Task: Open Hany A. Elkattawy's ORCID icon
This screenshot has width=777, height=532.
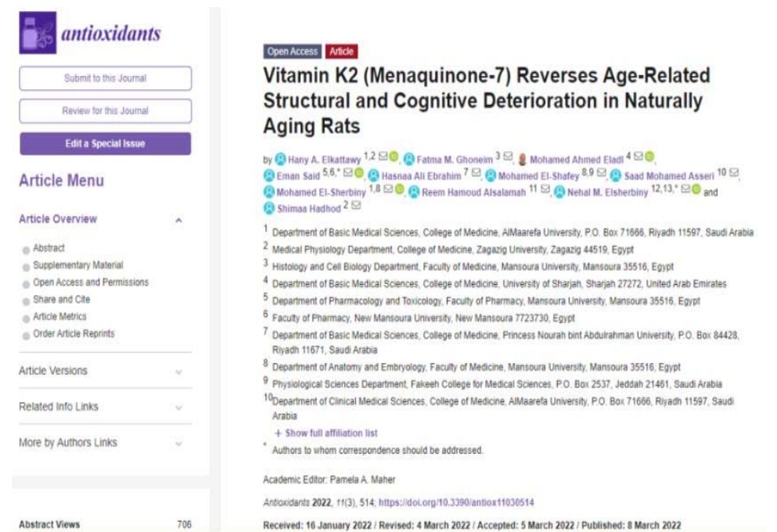Action: (x=394, y=159)
